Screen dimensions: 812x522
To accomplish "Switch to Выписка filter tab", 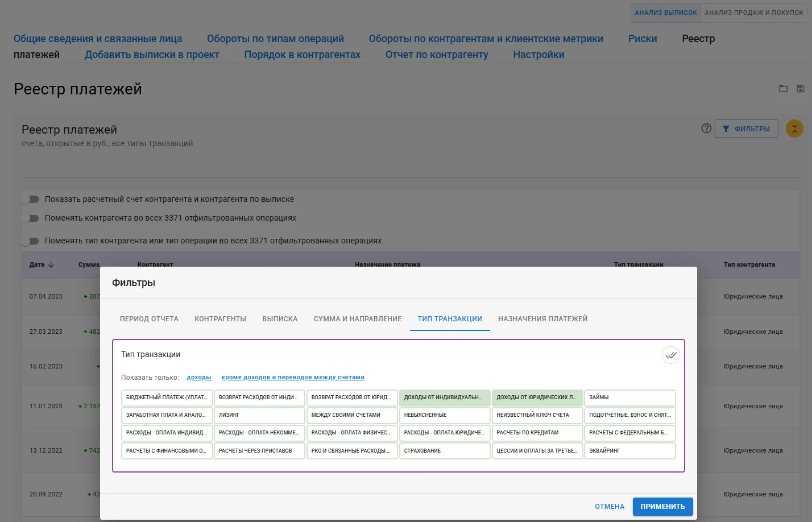I will (280, 319).
